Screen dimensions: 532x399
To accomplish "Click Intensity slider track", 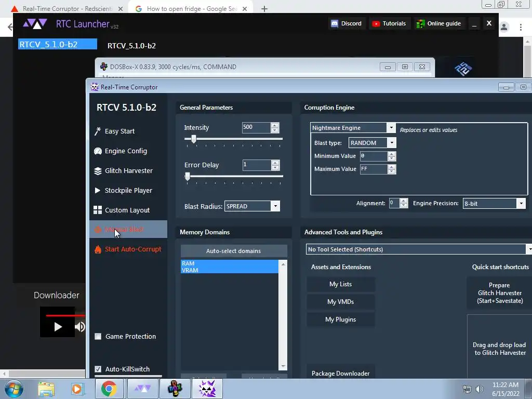I will pyautogui.click(x=233, y=139).
